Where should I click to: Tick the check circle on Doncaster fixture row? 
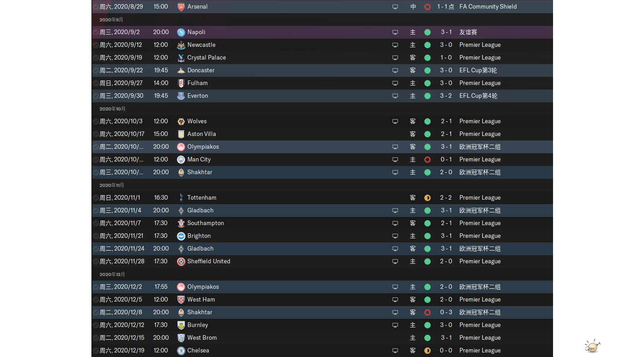96,70
